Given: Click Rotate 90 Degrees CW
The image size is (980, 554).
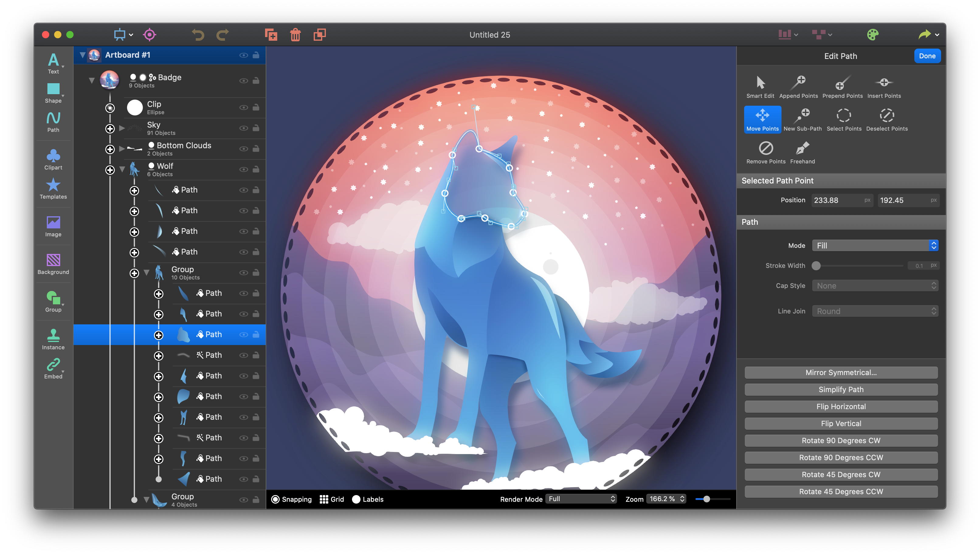Looking at the screenshot, I should [841, 441].
